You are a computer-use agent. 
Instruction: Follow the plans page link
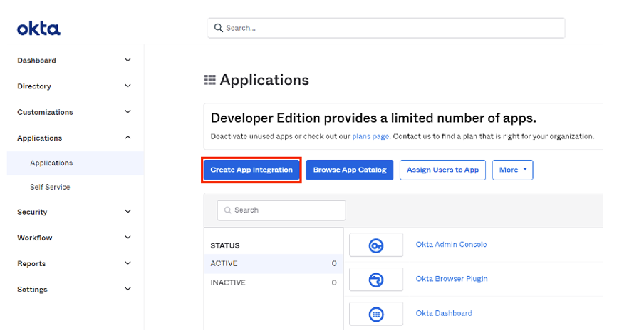370,136
